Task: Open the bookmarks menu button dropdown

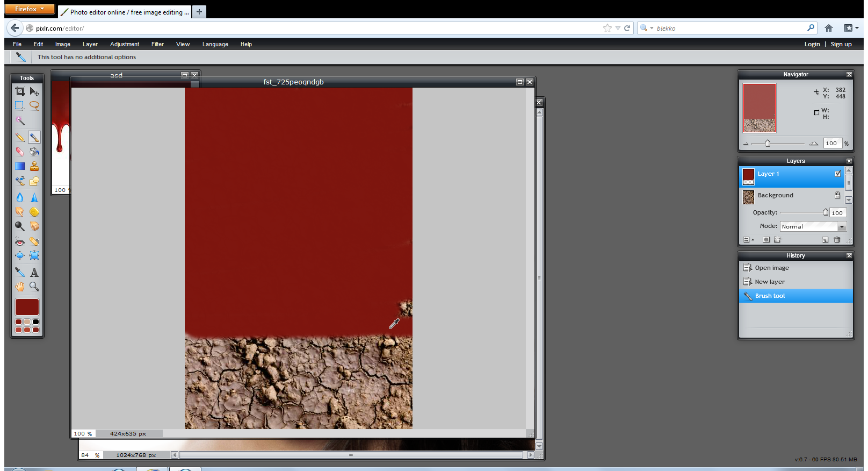Action: pyautogui.click(x=851, y=28)
